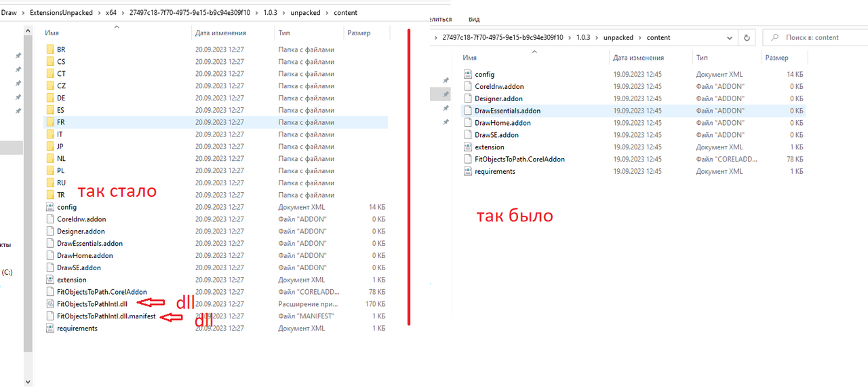Screen dimensions: 868x389
Task: Select the BR folder icon in left window
Action: pos(50,50)
